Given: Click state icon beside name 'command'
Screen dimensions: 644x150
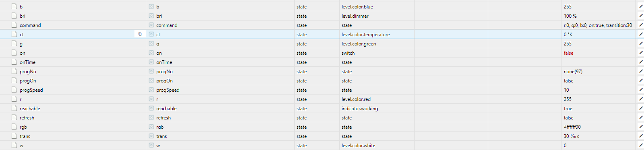Looking at the screenshot, I should pos(151,25).
